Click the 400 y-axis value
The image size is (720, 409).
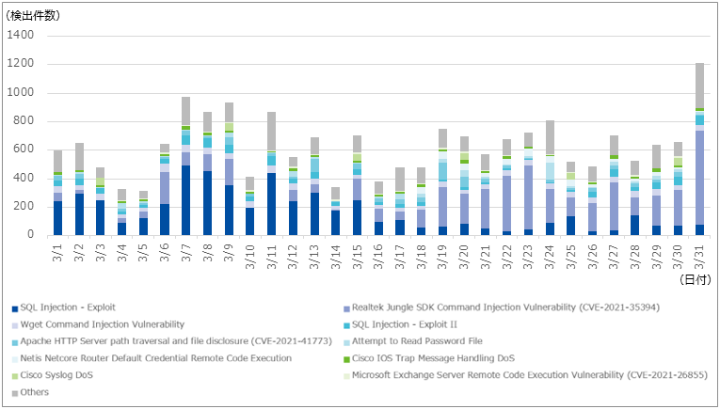point(24,178)
